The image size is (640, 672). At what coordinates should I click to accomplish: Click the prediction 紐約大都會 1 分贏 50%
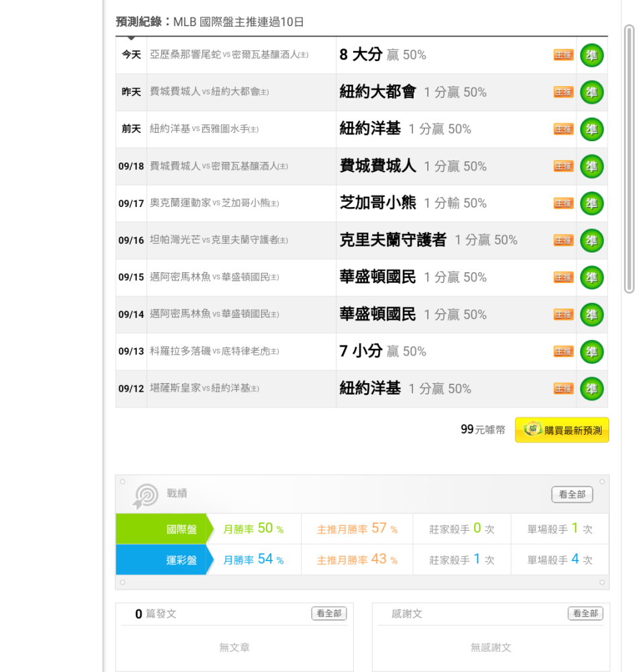click(x=414, y=91)
